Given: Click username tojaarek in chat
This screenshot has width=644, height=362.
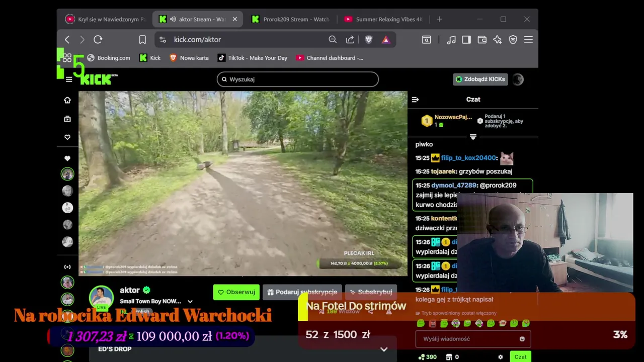Looking at the screenshot, I should (443, 171).
